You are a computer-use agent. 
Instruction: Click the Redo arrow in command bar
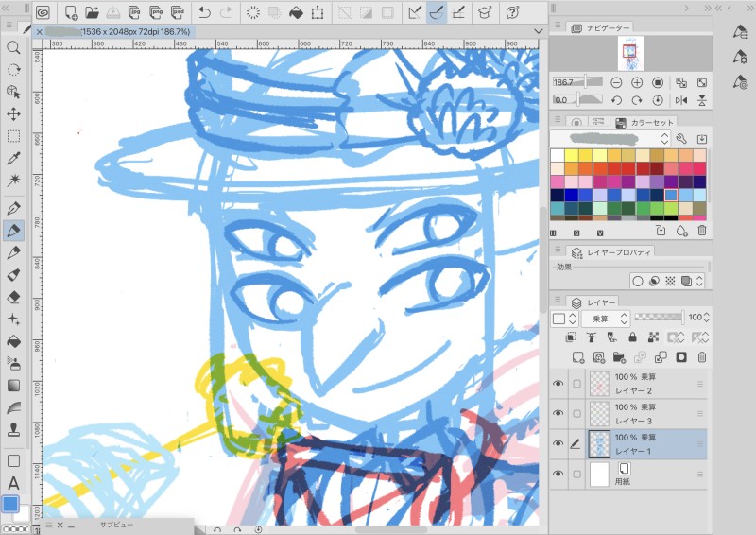[226, 12]
